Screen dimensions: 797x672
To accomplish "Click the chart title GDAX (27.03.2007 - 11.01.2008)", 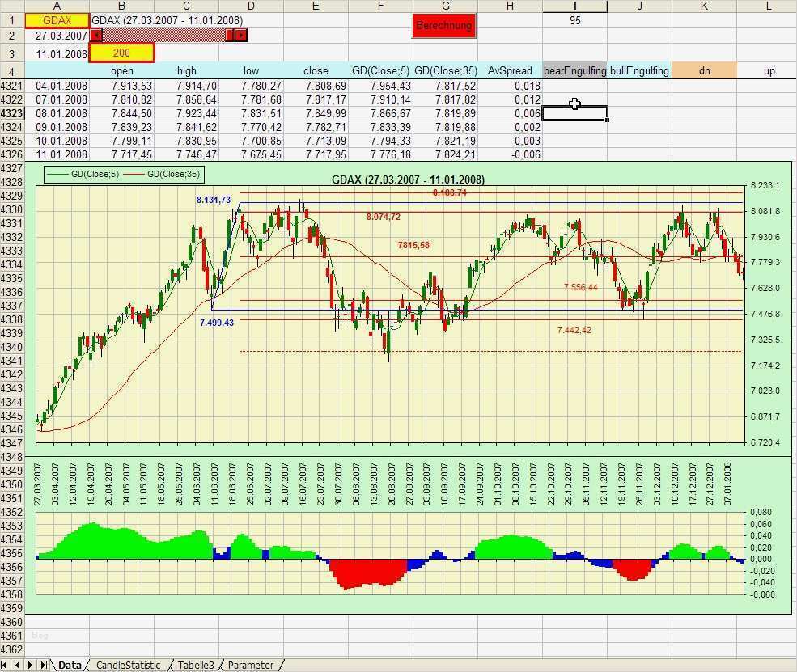I will tap(408, 180).
